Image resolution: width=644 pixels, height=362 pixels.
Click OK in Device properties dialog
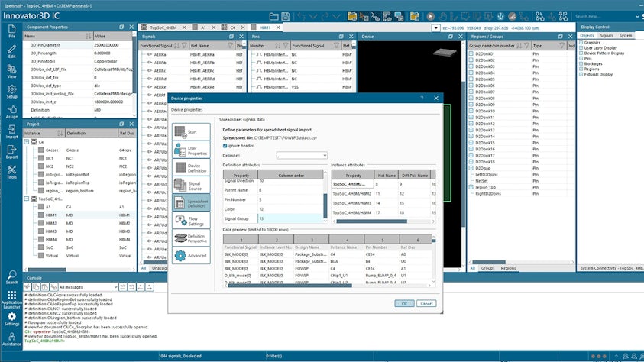(x=404, y=304)
